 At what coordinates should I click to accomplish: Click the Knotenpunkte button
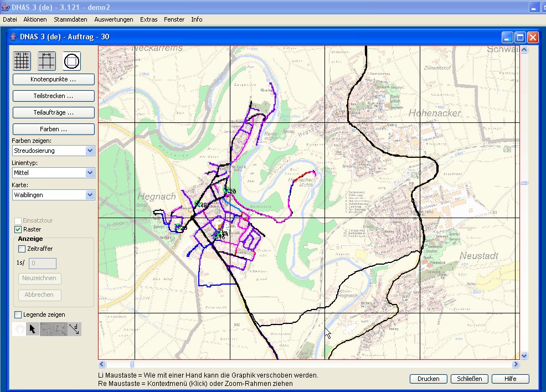coord(53,80)
